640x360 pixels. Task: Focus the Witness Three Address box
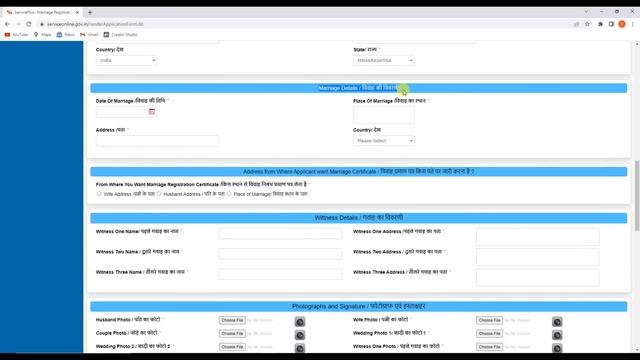[538, 278]
